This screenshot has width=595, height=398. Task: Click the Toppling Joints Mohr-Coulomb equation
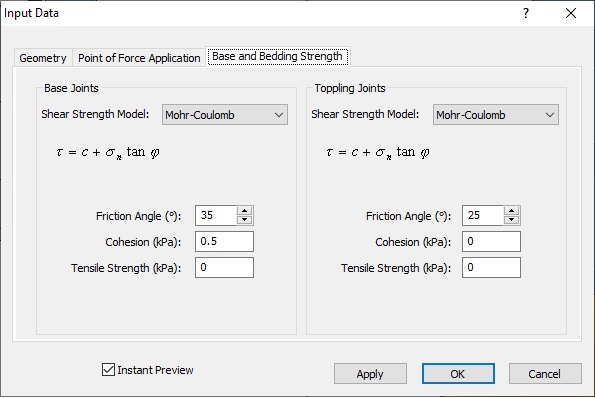378,153
